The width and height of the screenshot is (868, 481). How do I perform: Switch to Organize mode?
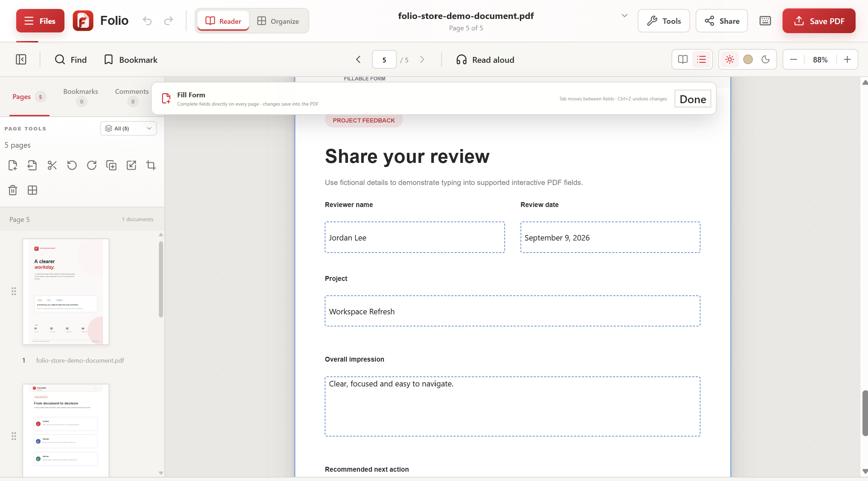278,21
